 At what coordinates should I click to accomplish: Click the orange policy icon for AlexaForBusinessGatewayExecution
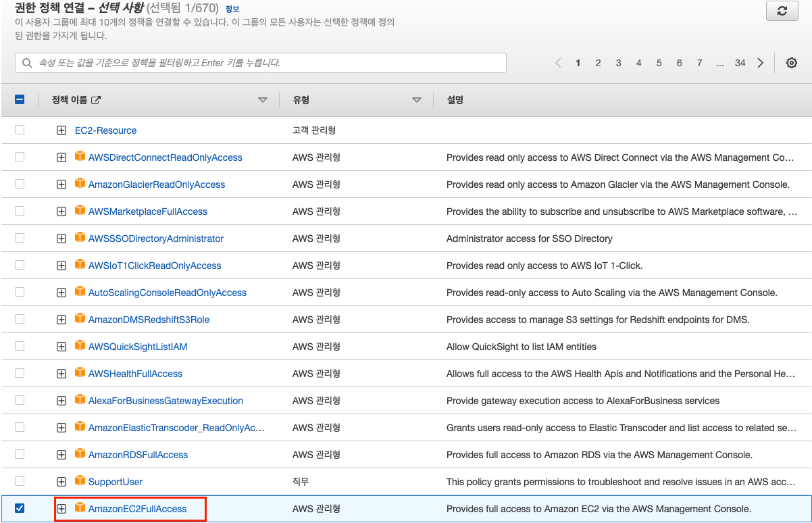(80, 400)
